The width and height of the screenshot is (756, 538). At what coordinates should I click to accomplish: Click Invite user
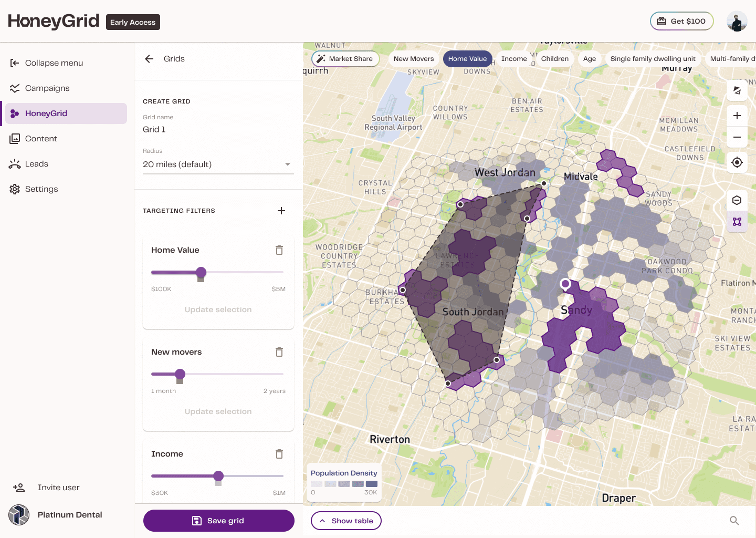click(46, 488)
